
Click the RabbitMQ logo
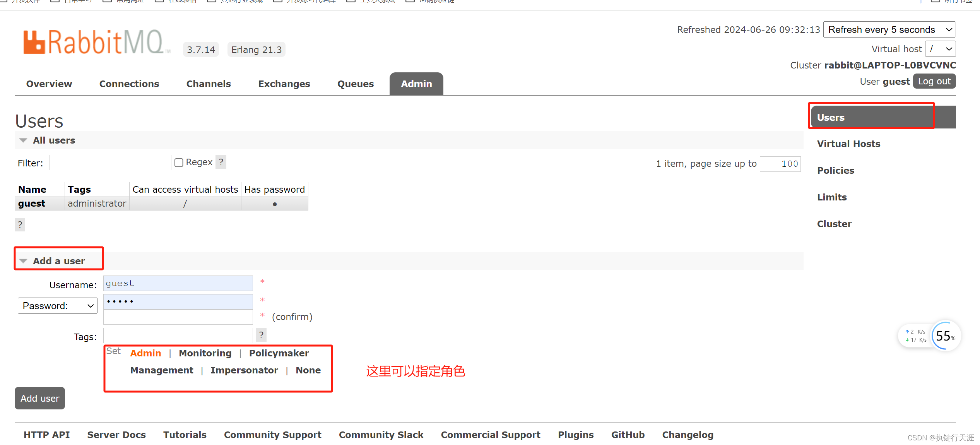97,41
